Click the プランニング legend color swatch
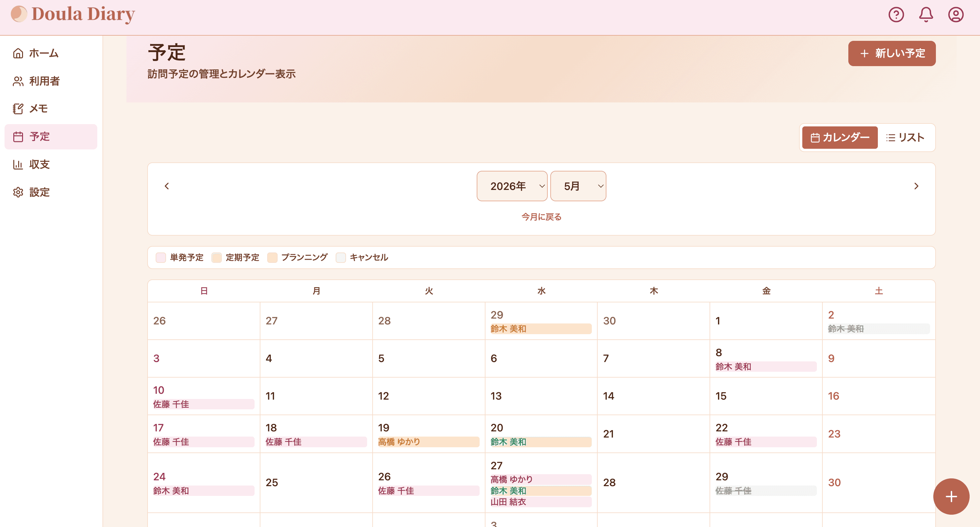Viewport: 980px width, 527px height. point(272,257)
